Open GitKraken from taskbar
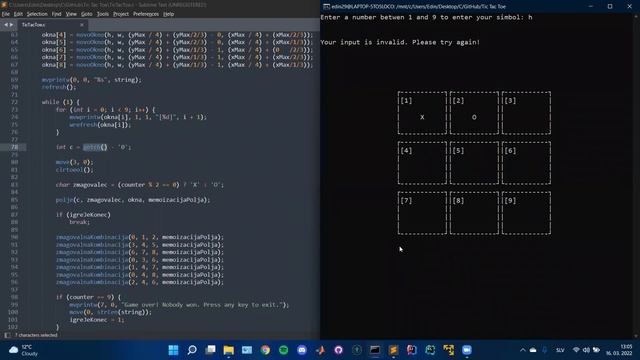The width and height of the screenshot is (640, 360). [357, 350]
